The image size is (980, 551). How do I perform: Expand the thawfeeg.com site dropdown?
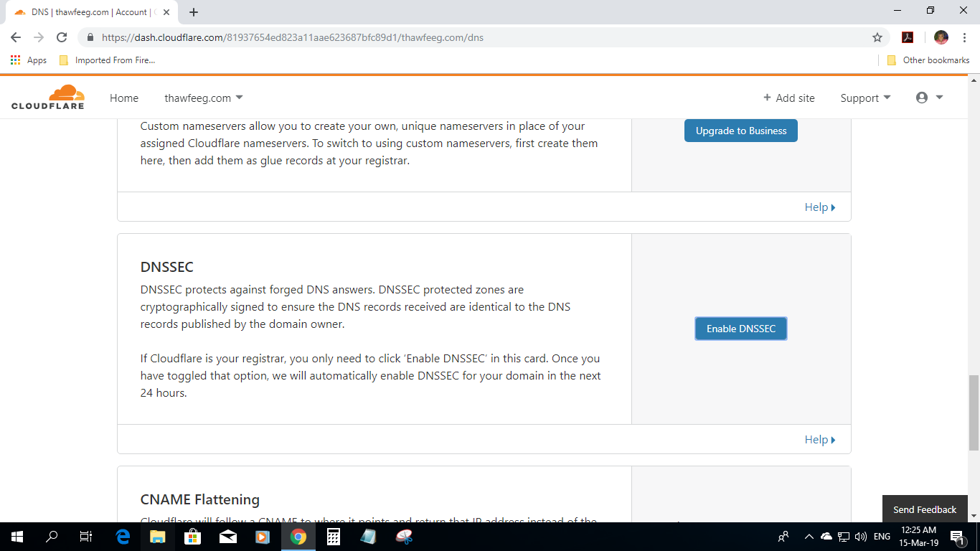204,98
